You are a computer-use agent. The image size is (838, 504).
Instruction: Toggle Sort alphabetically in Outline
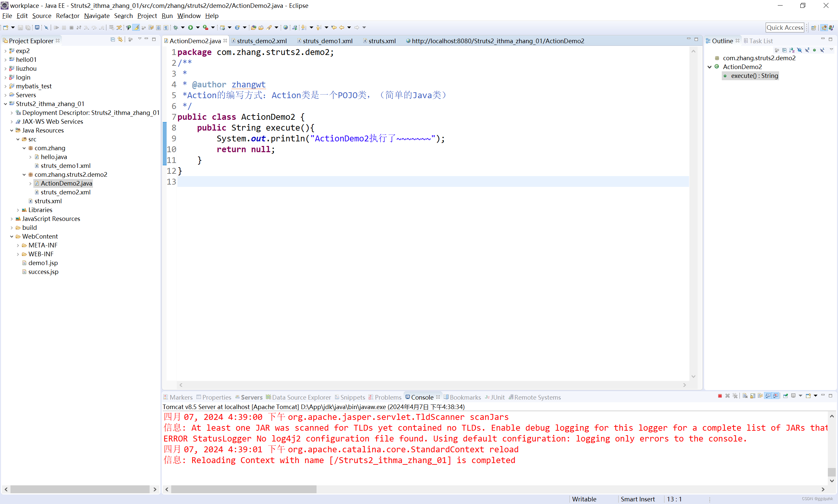point(792,50)
